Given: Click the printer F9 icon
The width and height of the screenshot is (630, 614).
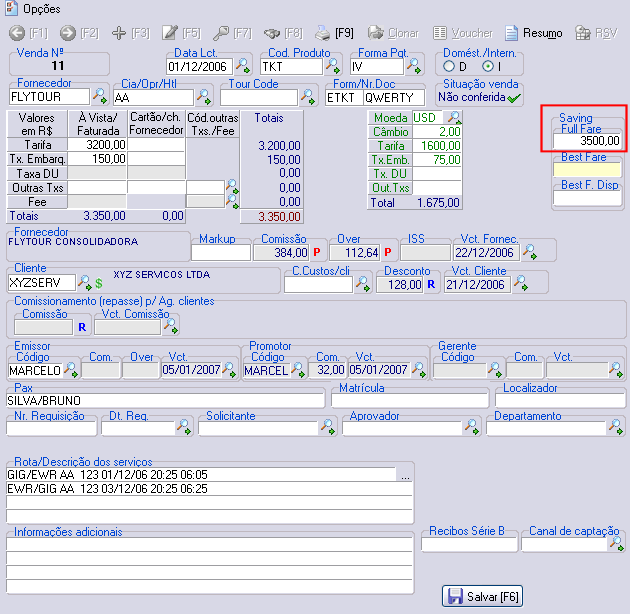Looking at the screenshot, I should [x=322, y=33].
